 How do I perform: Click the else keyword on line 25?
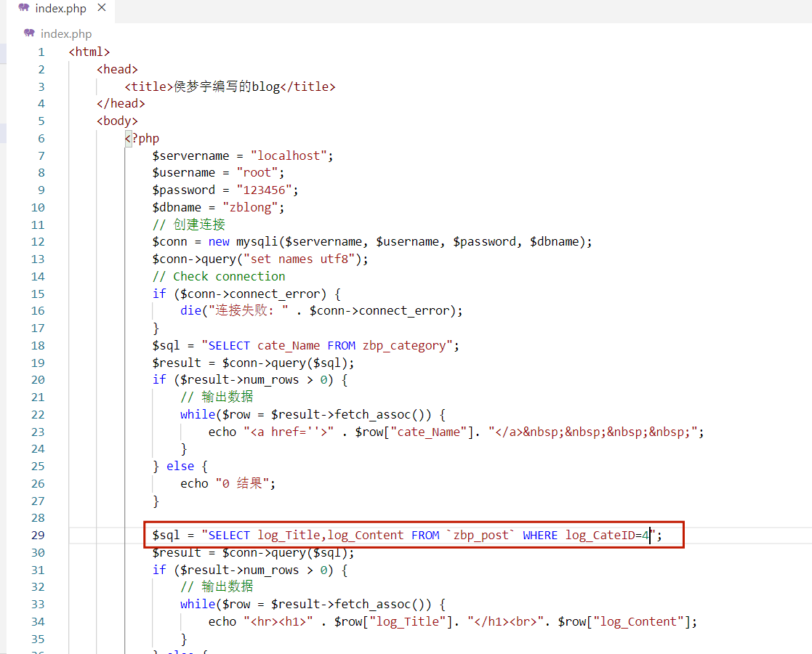click(181, 467)
